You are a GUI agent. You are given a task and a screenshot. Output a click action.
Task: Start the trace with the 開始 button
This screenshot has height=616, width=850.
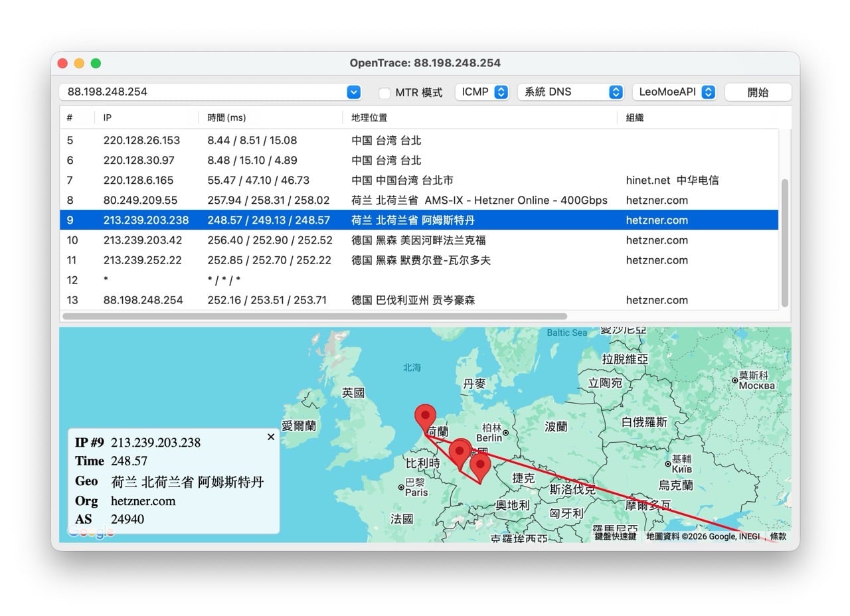pyautogui.click(x=758, y=92)
